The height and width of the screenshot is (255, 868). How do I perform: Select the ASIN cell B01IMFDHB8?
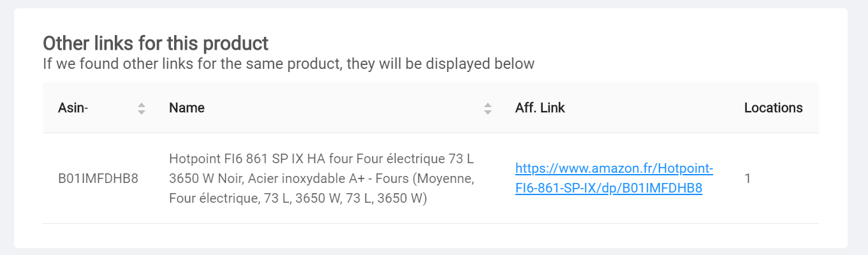98,178
